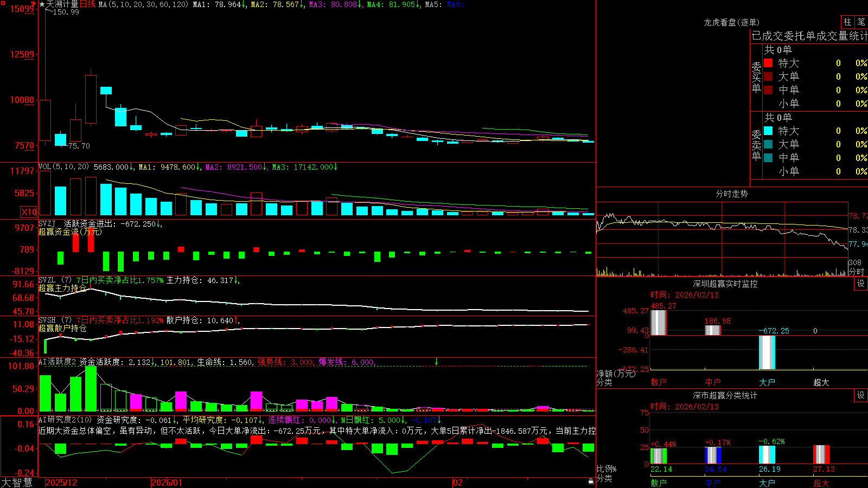Click 深市超赢分类统计 title
This screenshot has width=868, height=488.
pyautogui.click(x=725, y=395)
